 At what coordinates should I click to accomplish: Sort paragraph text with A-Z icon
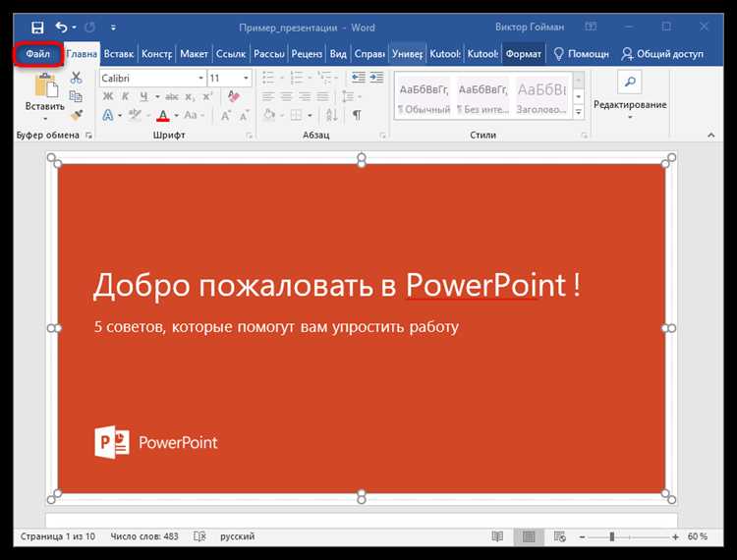(x=332, y=115)
